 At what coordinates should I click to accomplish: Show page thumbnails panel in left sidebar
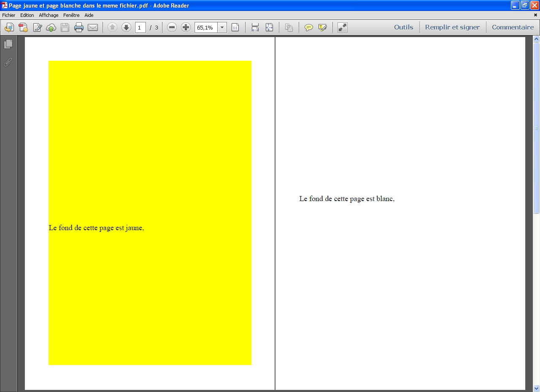point(8,44)
